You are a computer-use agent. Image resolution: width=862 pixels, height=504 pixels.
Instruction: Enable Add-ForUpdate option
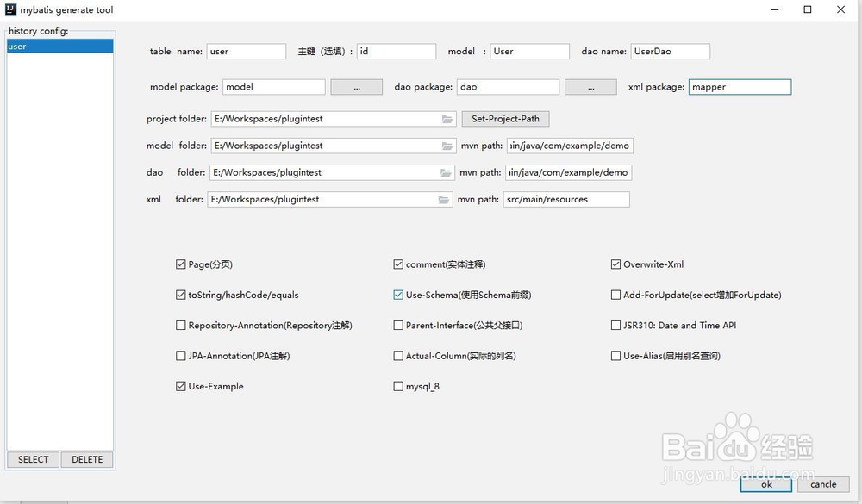(x=615, y=296)
